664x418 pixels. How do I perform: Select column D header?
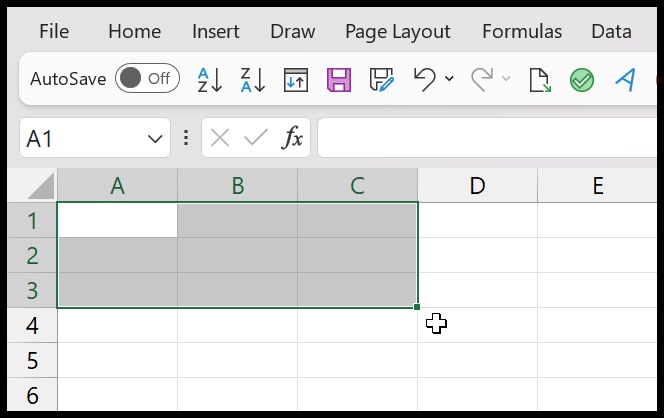477,185
